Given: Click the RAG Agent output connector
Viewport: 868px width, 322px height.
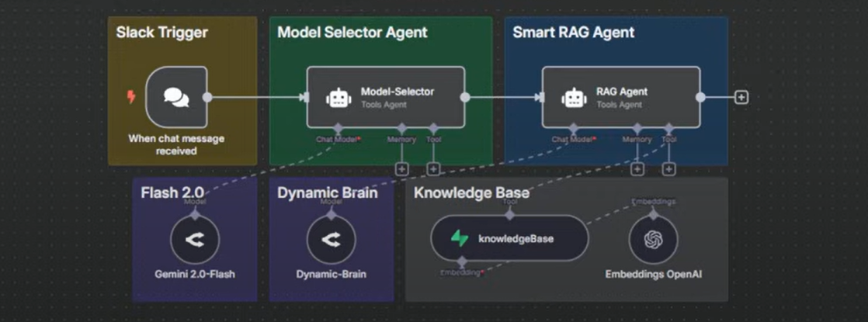Looking at the screenshot, I should click(x=700, y=97).
